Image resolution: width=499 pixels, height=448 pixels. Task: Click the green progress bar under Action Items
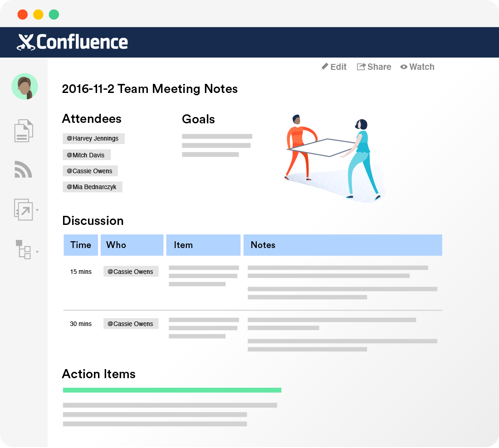coord(172,390)
